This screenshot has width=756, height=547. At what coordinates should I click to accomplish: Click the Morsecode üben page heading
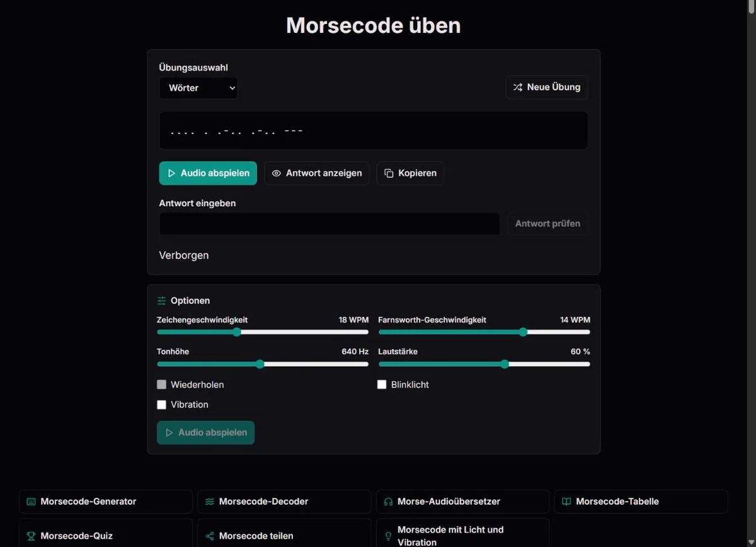click(374, 25)
